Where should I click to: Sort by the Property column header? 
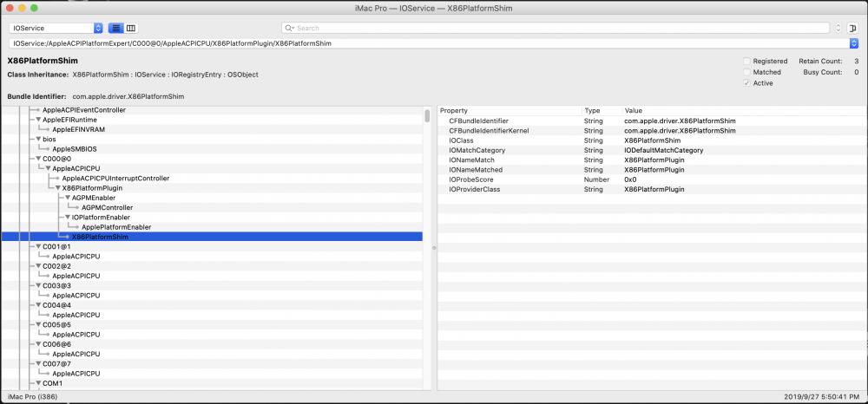pos(510,110)
